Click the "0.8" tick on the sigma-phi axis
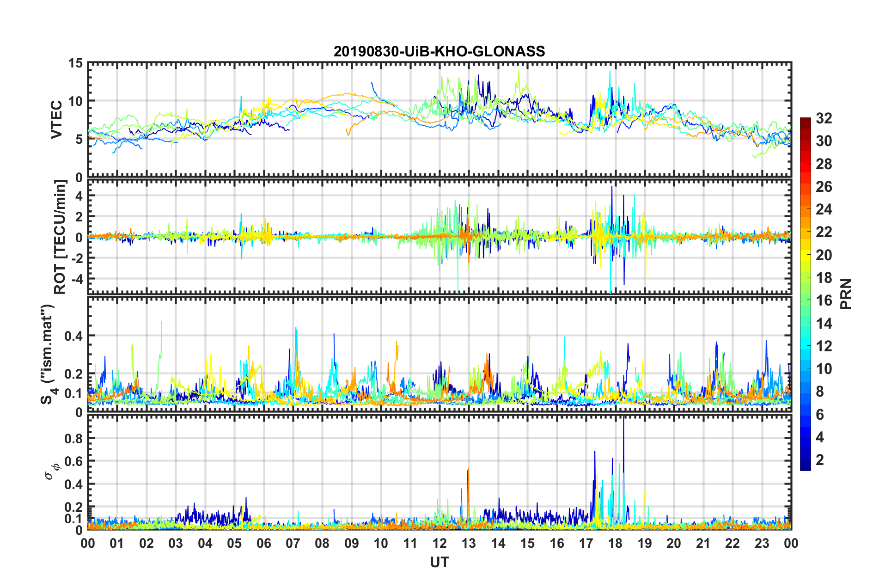This screenshot has width=879, height=588. click(74, 438)
